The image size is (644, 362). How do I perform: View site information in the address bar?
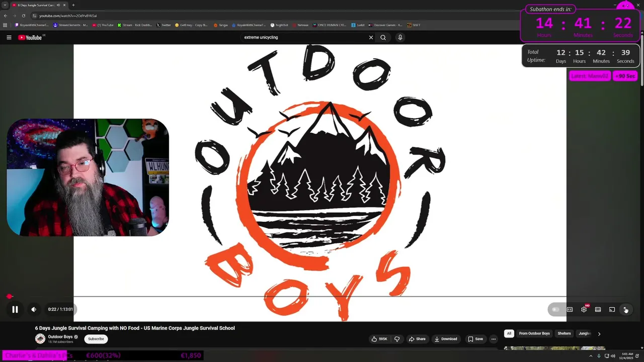(x=34, y=16)
